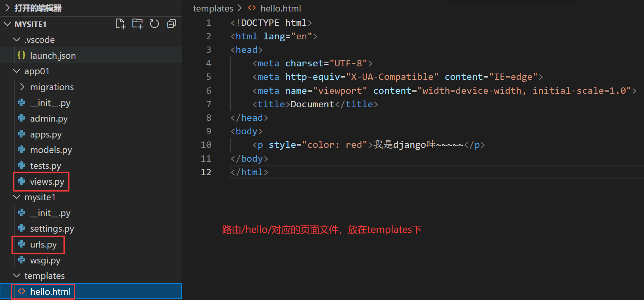The width and height of the screenshot is (644, 300).
Task: Expand the migrations folder
Action: pos(23,87)
